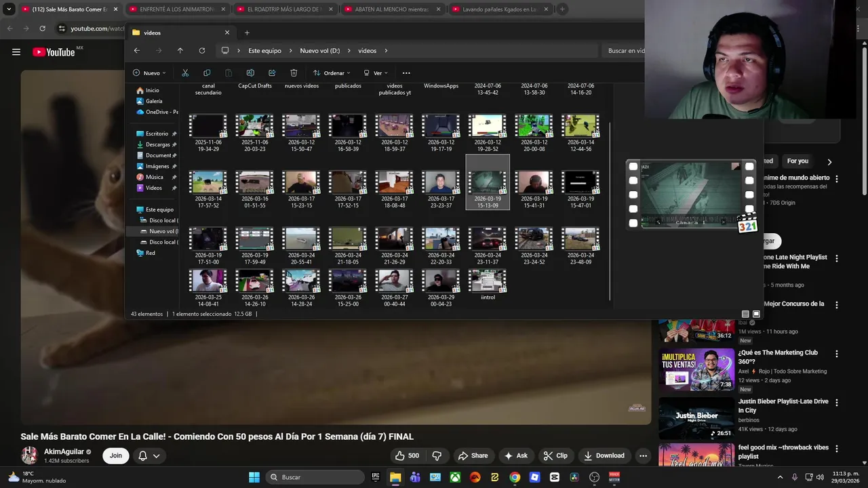The width and height of the screenshot is (868, 488).
Task: Go up one folder level in Explorer
Action: [x=180, y=51]
